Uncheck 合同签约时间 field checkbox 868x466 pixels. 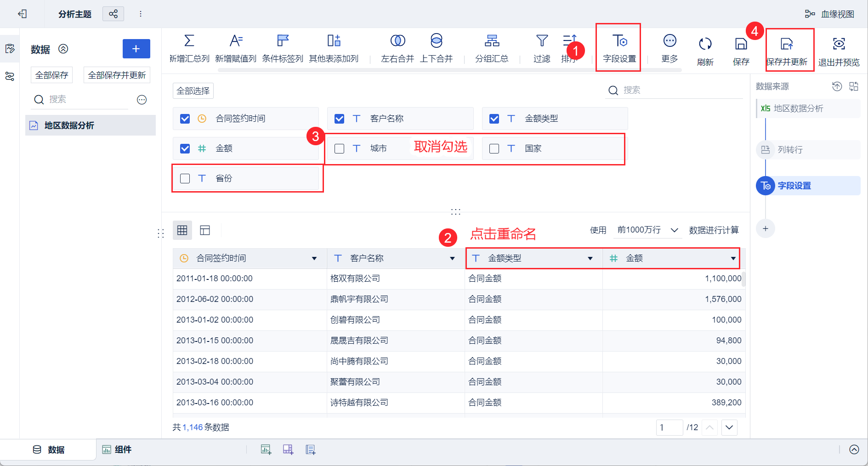pos(185,119)
